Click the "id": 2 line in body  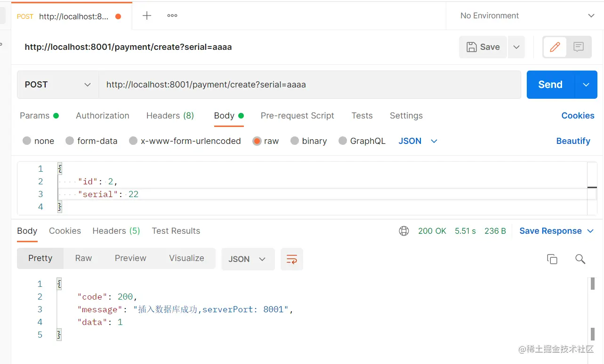point(98,182)
